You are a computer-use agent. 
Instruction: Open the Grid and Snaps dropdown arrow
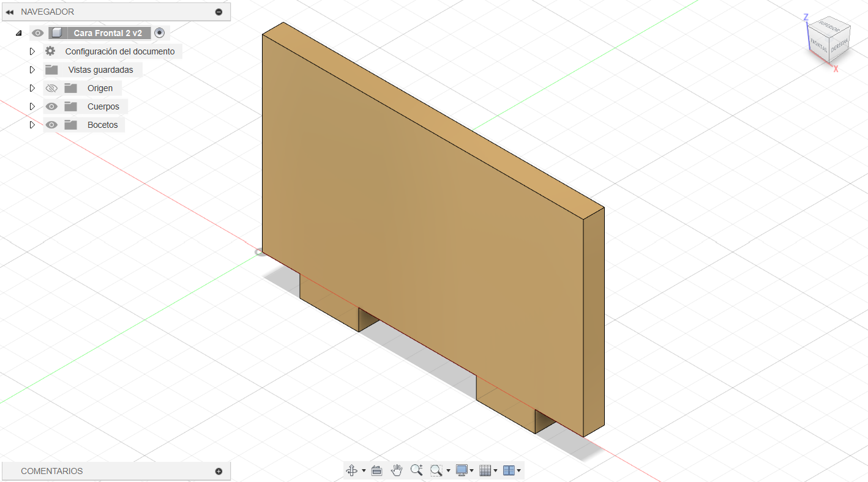pyautogui.click(x=495, y=471)
